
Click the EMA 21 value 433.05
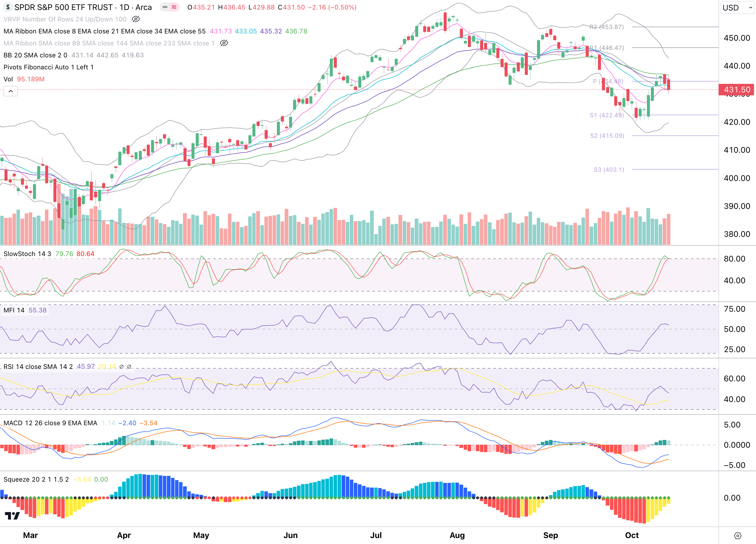246,31
